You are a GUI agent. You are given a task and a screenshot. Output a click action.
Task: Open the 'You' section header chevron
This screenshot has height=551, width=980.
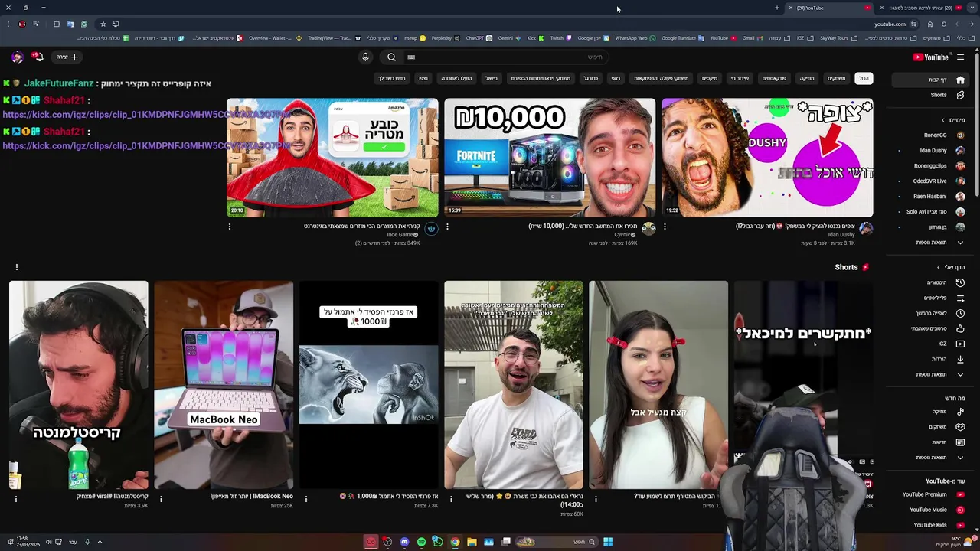click(x=939, y=267)
